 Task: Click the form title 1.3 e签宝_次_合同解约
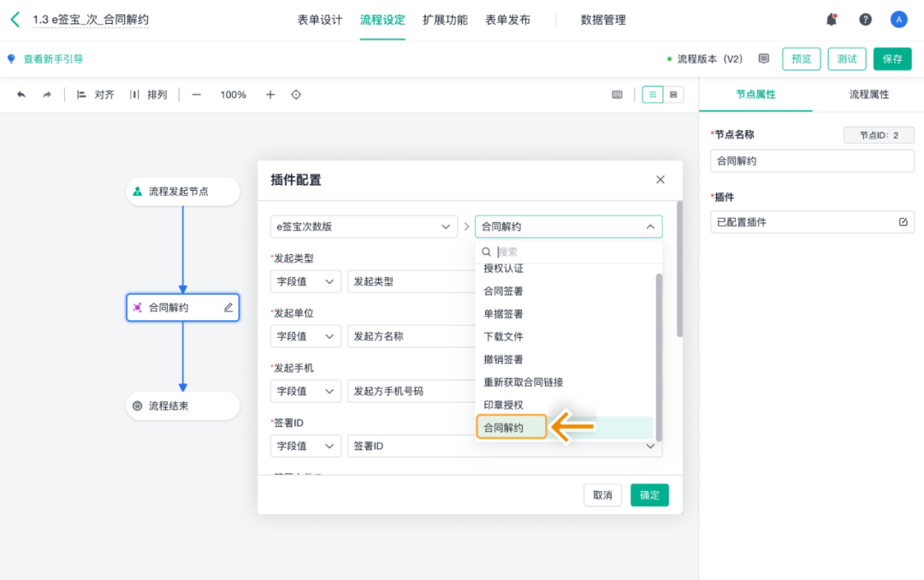point(91,20)
